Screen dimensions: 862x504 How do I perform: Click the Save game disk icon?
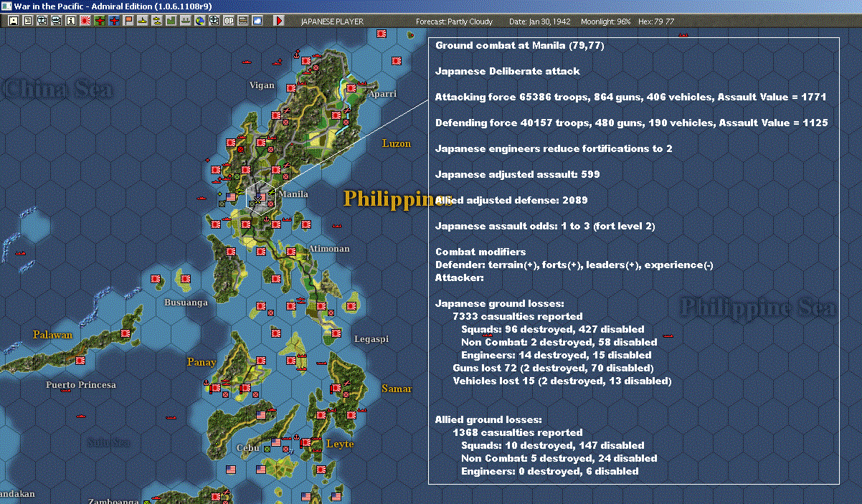pos(14,21)
